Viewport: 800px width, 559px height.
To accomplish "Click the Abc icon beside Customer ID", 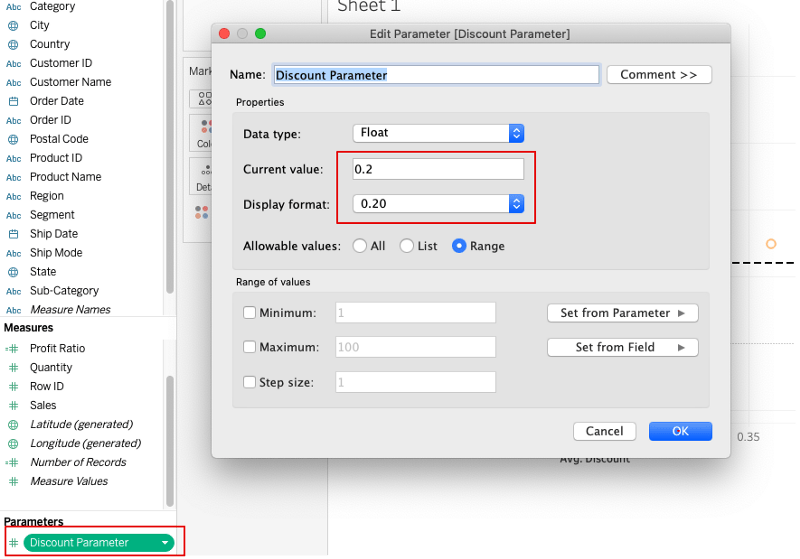I will click(14, 64).
